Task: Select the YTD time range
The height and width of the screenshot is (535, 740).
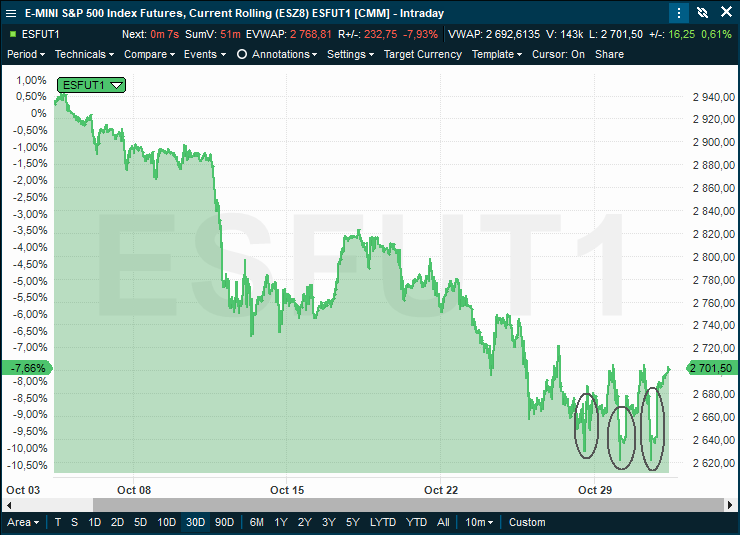Action: point(416,522)
